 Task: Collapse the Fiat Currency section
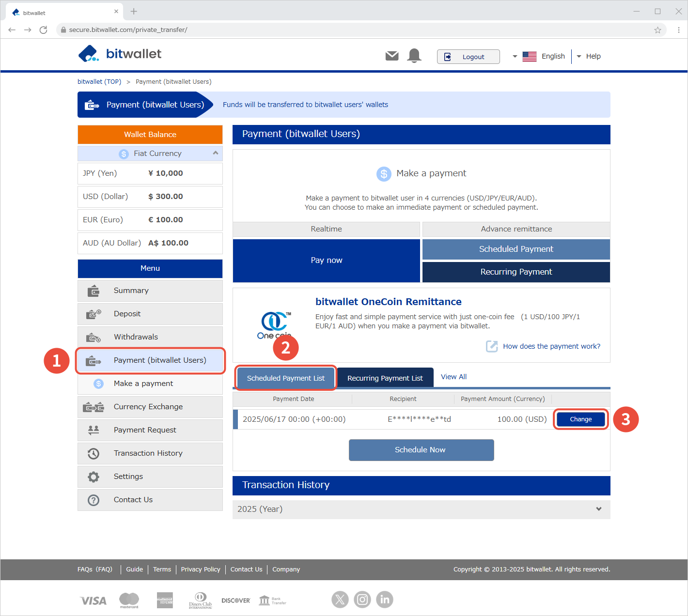point(216,153)
